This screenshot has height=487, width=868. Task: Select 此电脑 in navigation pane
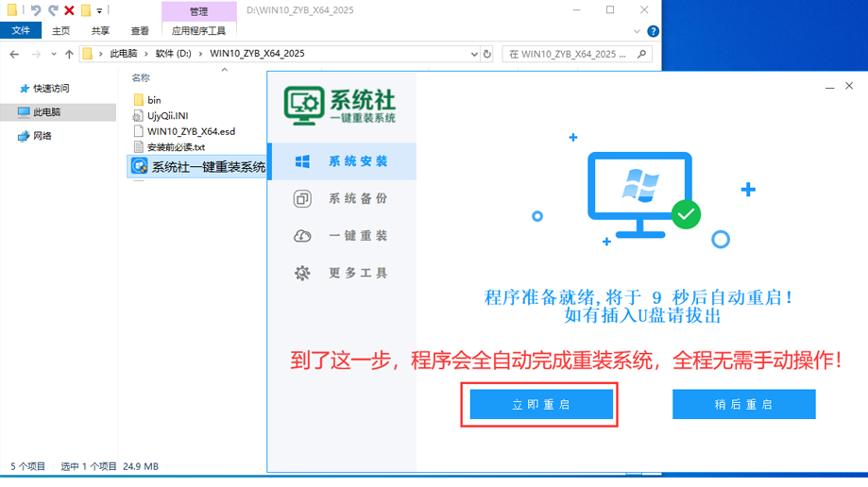(46, 112)
